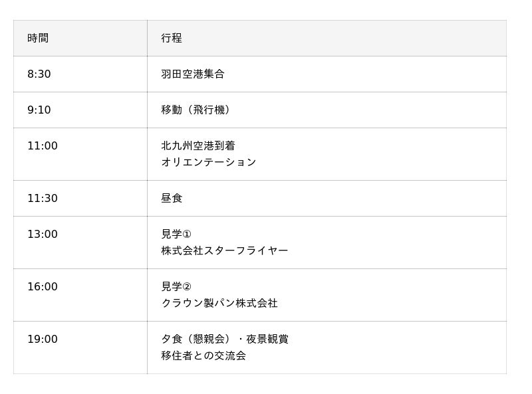Click the 羽田空港集合 entry
This screenshot has height=394, width=532.
[x=193, y=74]
